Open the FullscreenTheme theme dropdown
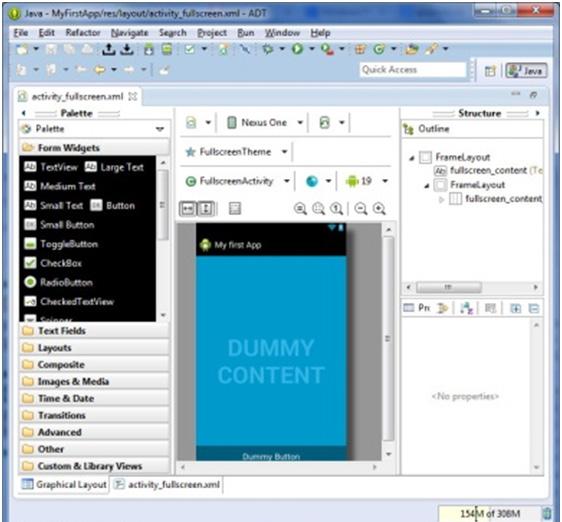 coord(237,152)
